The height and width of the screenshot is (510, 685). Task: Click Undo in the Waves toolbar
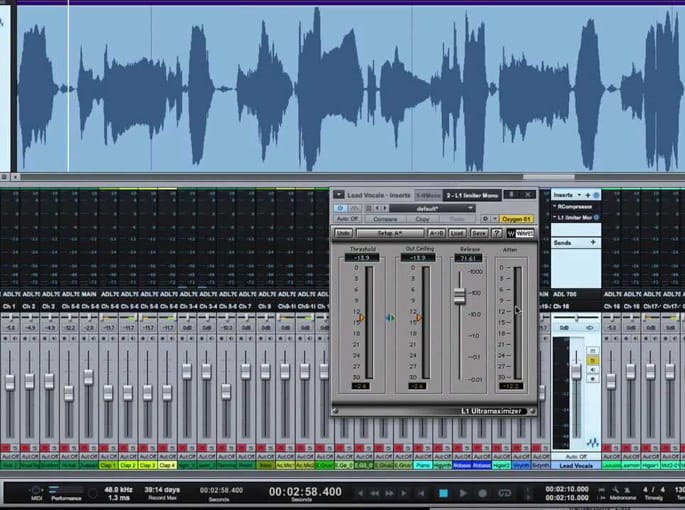pyautogui.click(x=343, y=233)
